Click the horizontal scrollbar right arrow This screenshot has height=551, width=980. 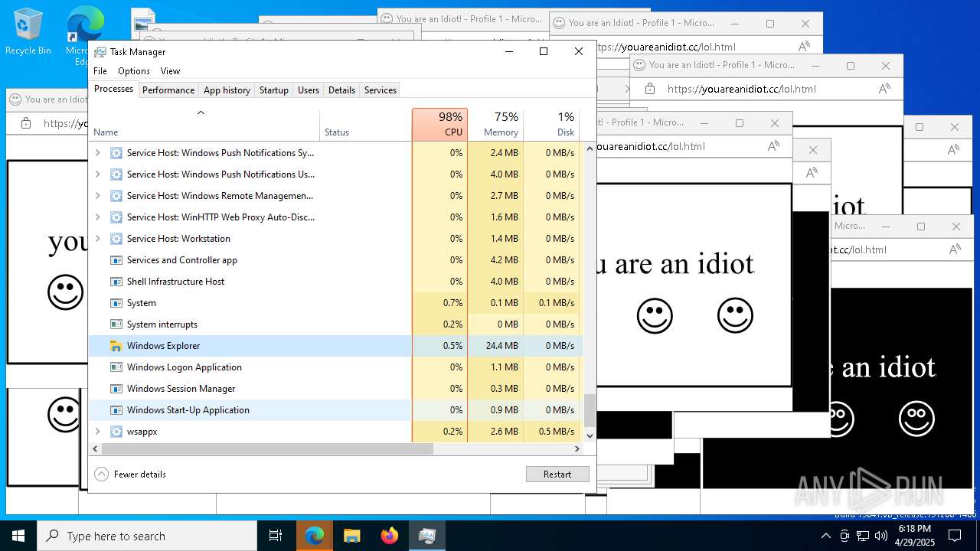578,449
